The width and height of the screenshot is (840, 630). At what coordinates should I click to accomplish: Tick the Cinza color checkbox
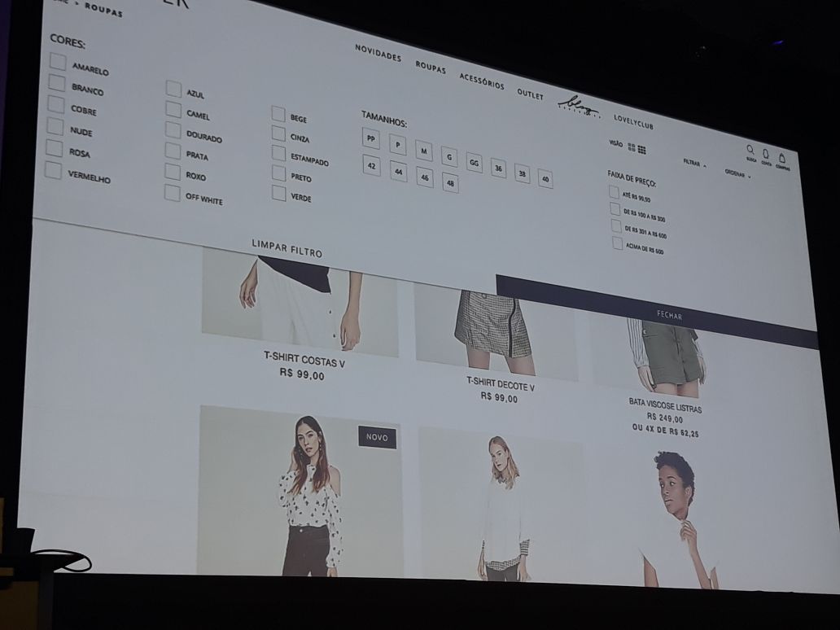(278, 133)
